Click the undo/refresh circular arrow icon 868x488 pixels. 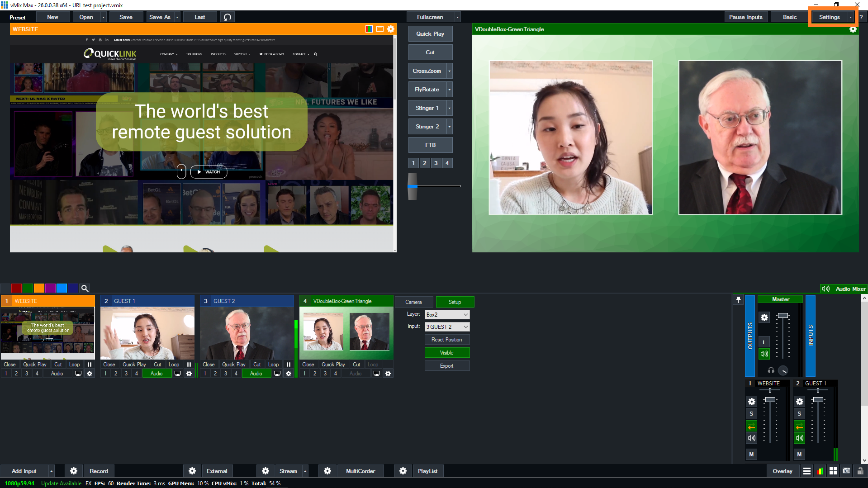228,17
